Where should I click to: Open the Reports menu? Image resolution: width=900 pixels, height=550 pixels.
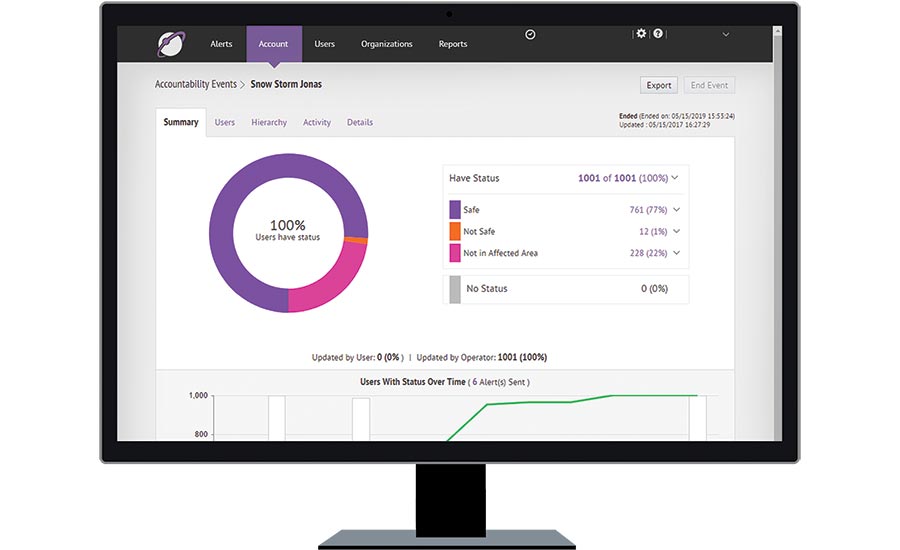(x=452, y=44)
